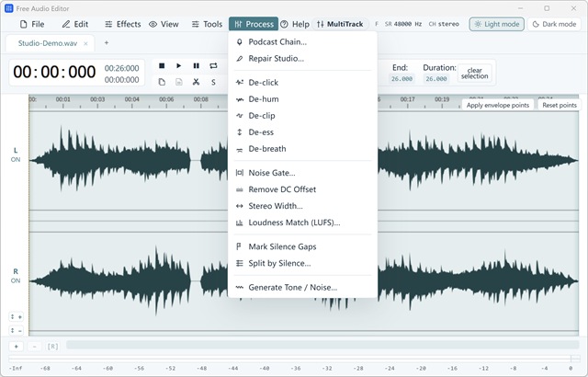
Task: Click the clear selection button
Action: click(475, 74)
